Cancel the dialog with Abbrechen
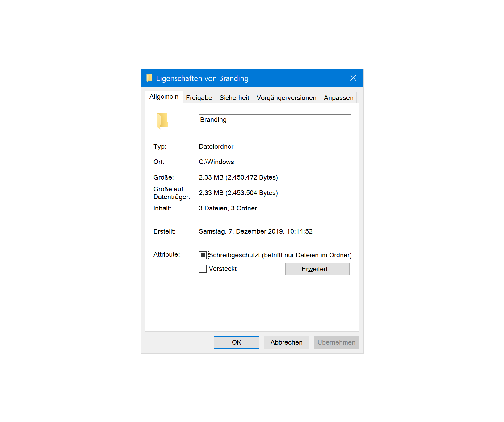This screenshot has height=422, width=504. click(x=286, y=342)
